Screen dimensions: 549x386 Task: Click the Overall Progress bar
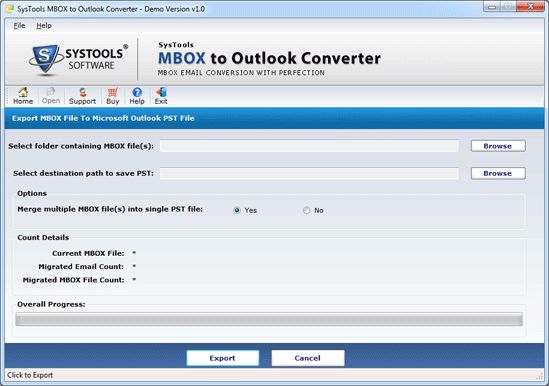[x=269, y=319]
